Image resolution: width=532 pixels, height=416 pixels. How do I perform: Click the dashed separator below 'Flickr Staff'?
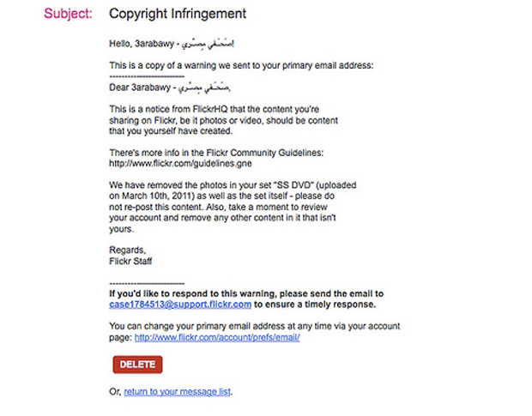click(146, 283)
